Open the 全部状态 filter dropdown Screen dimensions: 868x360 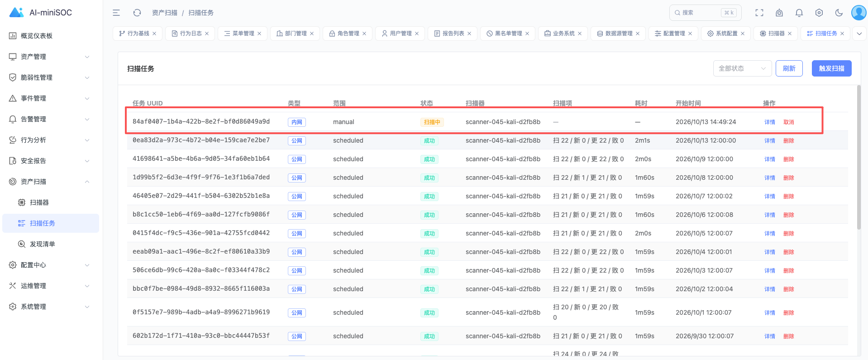tap(742, 68)
